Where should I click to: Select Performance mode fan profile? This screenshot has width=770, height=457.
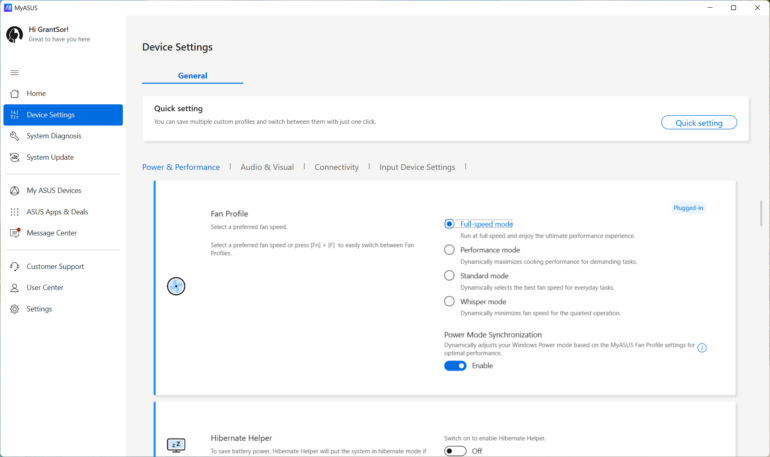tap(449, 250)
